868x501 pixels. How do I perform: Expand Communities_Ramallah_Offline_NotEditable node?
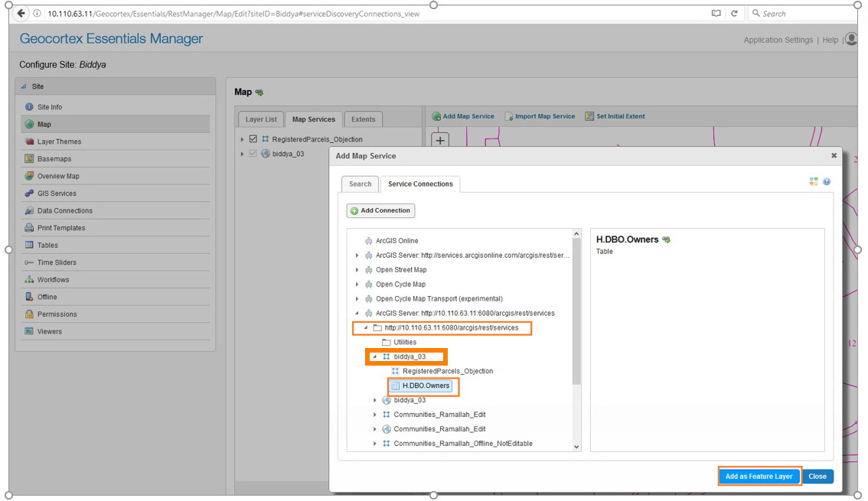[x=375, y=444]
